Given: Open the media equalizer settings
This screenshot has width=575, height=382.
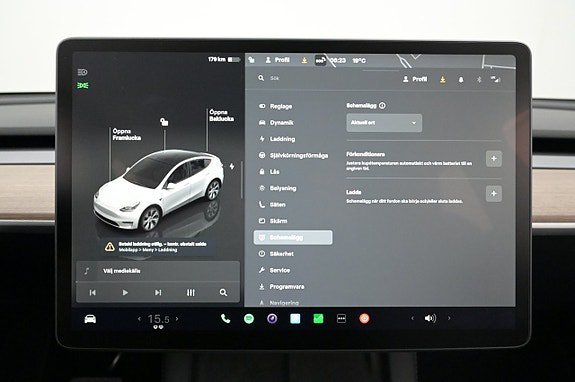Looking at the screenshot, I should pyautogui.click(x=191, y=293).
